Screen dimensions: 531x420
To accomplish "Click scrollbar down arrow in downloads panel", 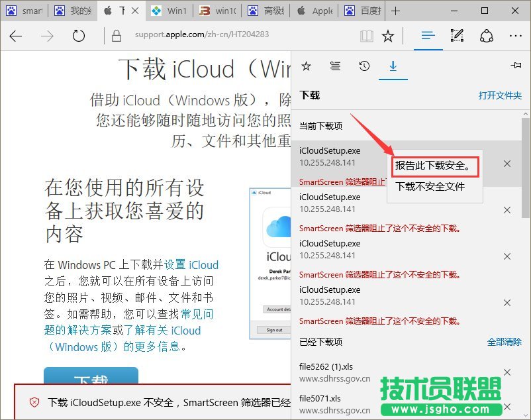I will tap(526, 415).
